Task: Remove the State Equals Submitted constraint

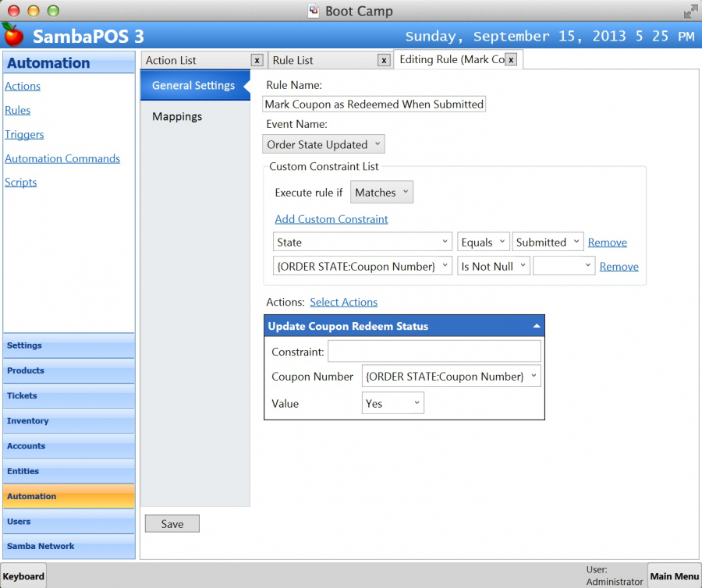Action: [x=607, y=243]
